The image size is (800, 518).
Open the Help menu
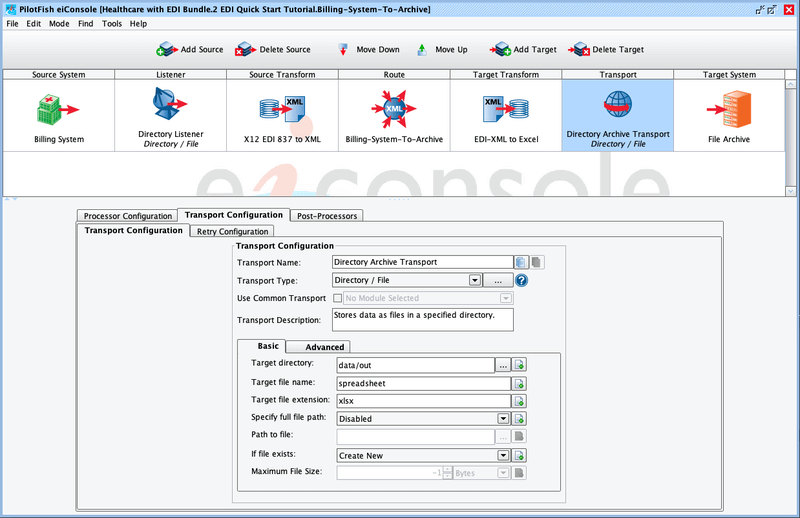[138, 24]
